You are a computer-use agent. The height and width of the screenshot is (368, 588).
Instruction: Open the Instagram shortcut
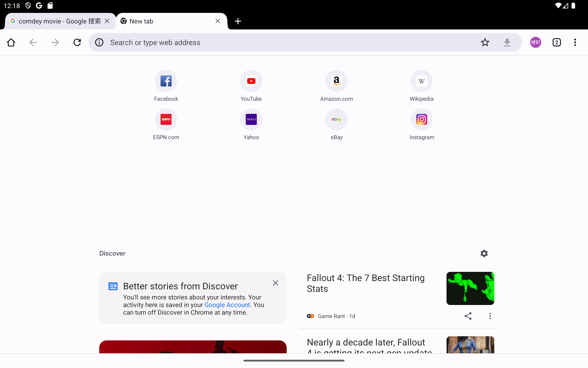tap(421, 124)
